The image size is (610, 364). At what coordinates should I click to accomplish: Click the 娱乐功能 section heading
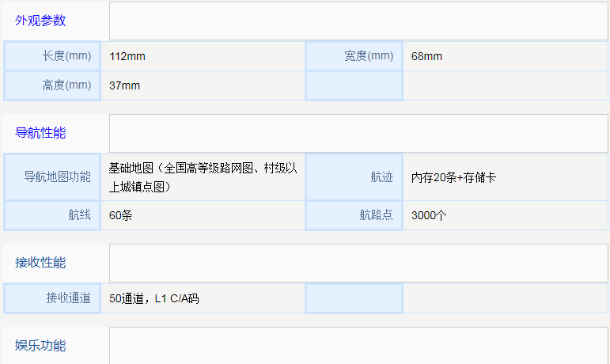40,345
